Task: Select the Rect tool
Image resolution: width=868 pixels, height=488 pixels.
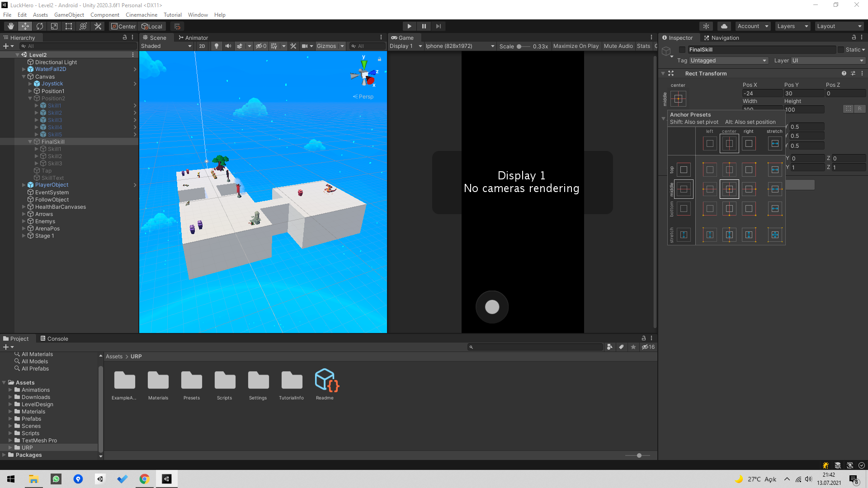Action: point(69,26)
